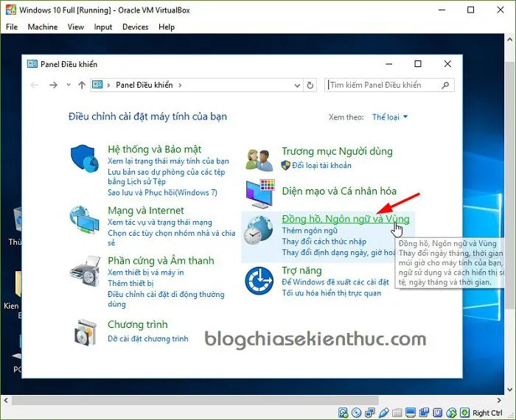
Task: Expand the Panel Điều khiển breadcrumb chevron
Action: (x=180, y=85)
